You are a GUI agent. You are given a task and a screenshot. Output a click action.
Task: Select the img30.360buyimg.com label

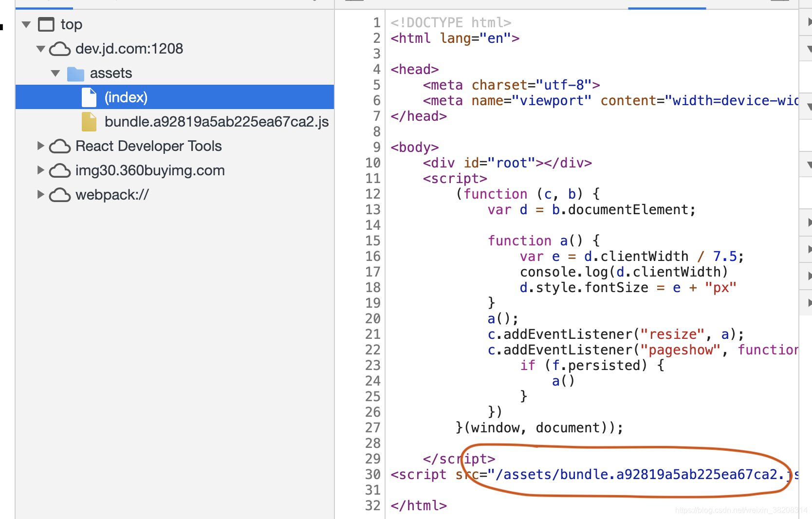click(x=150, y=170)
